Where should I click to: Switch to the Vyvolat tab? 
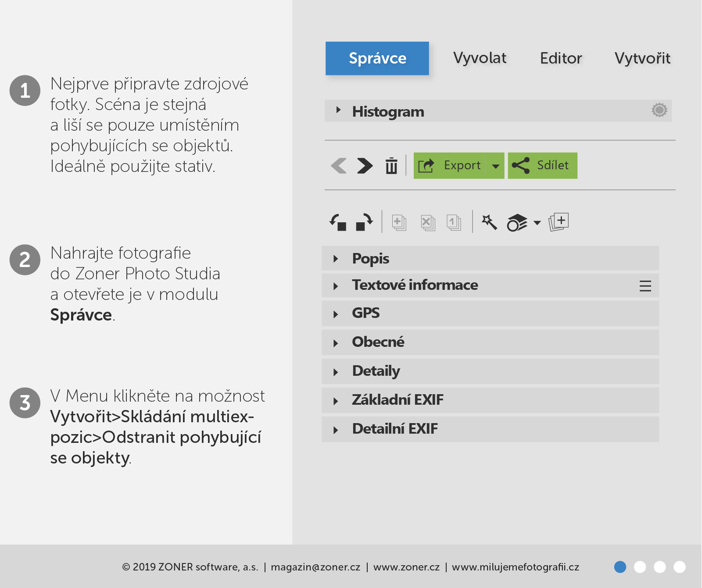[x=480, y=58]
